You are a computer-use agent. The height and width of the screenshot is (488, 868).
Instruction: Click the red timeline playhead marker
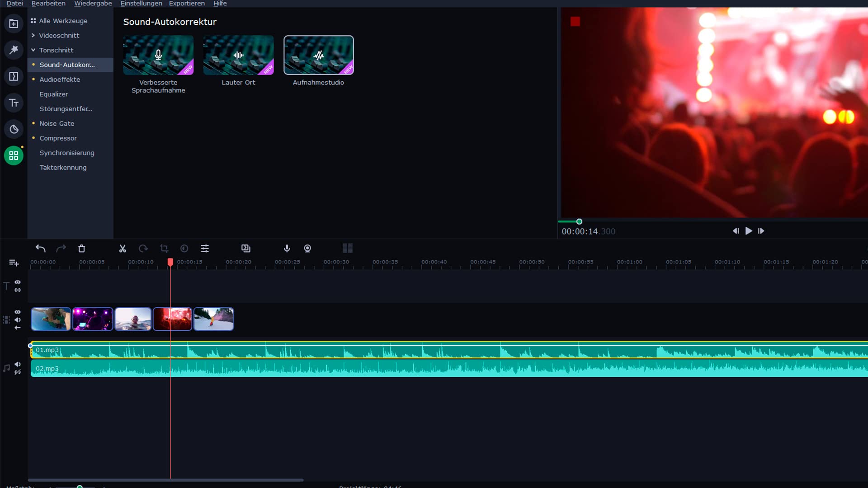[x=170, y=262]
